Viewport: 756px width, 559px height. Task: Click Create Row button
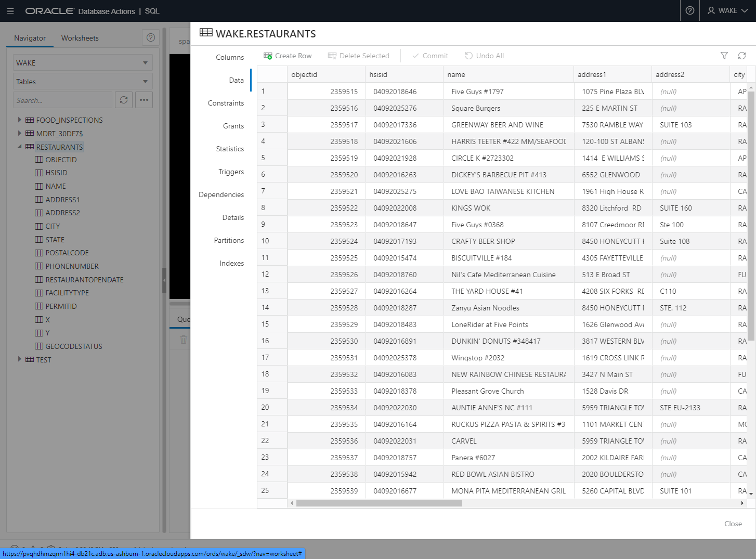[x=288, y=56]
